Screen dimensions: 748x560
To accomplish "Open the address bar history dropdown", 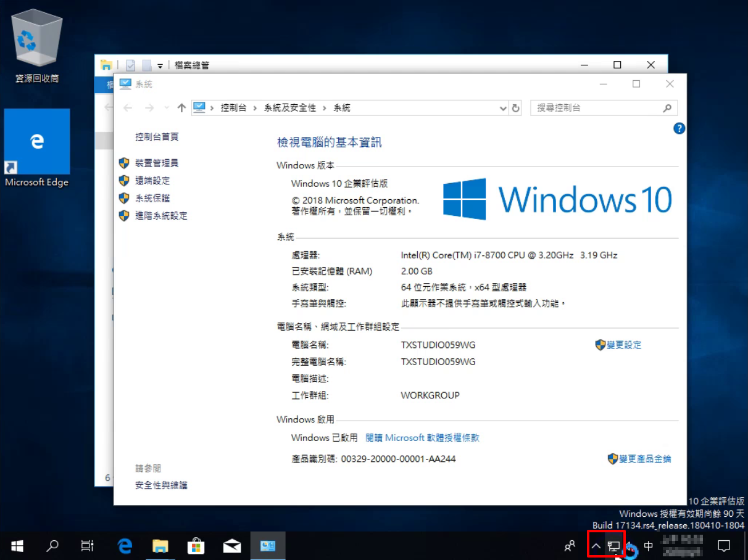I will point(503,108).
